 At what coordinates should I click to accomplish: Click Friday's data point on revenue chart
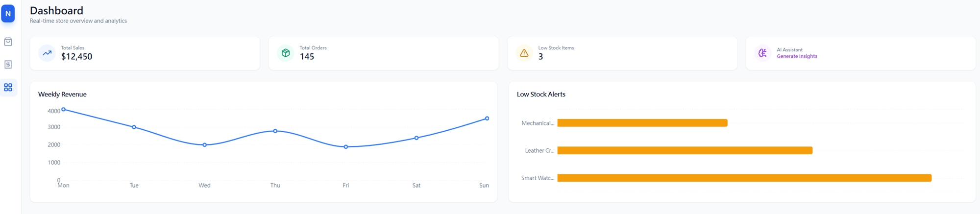(x=346, y=147)
